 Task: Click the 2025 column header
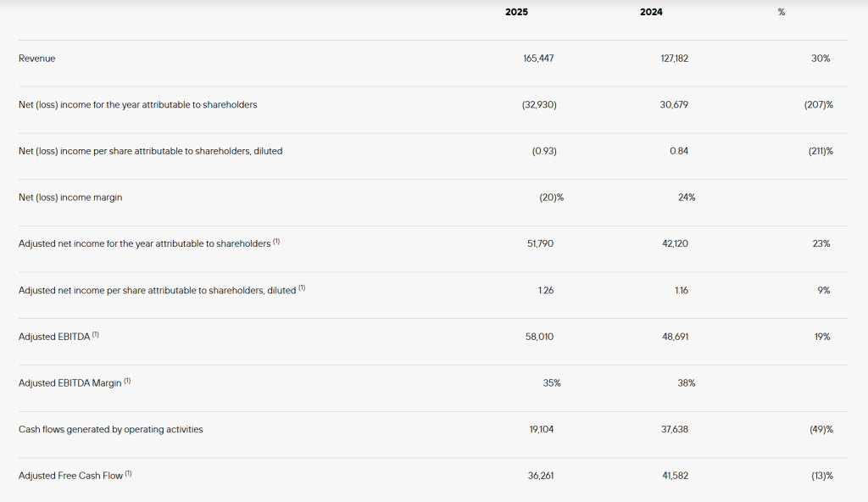[x=516, y=12]
